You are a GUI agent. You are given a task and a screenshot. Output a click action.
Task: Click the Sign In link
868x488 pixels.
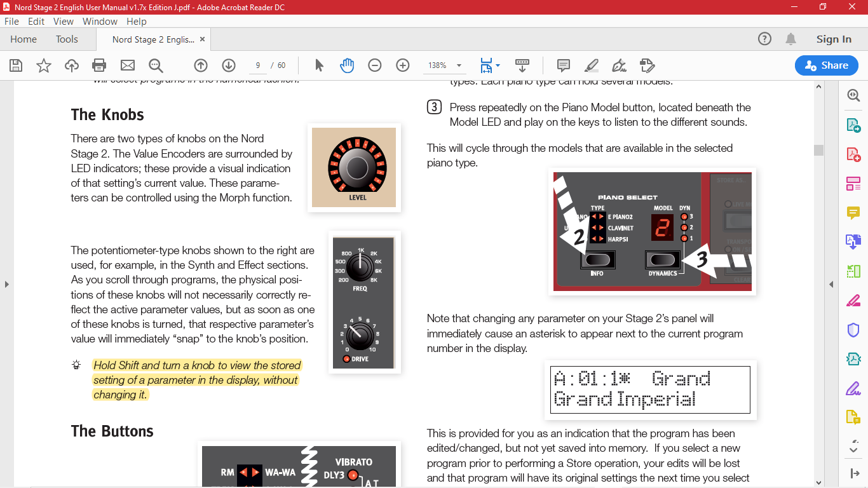834,39
